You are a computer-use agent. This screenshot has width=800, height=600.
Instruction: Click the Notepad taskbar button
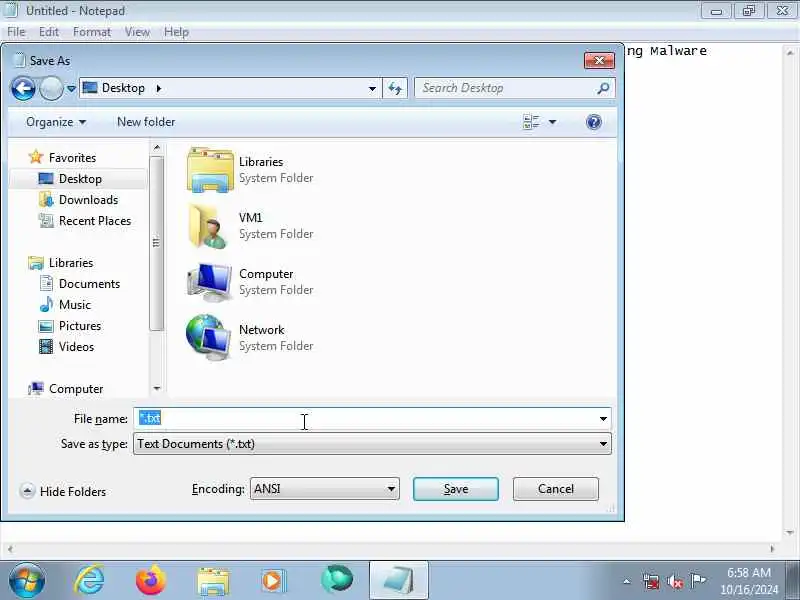click(x=398, y=580)
